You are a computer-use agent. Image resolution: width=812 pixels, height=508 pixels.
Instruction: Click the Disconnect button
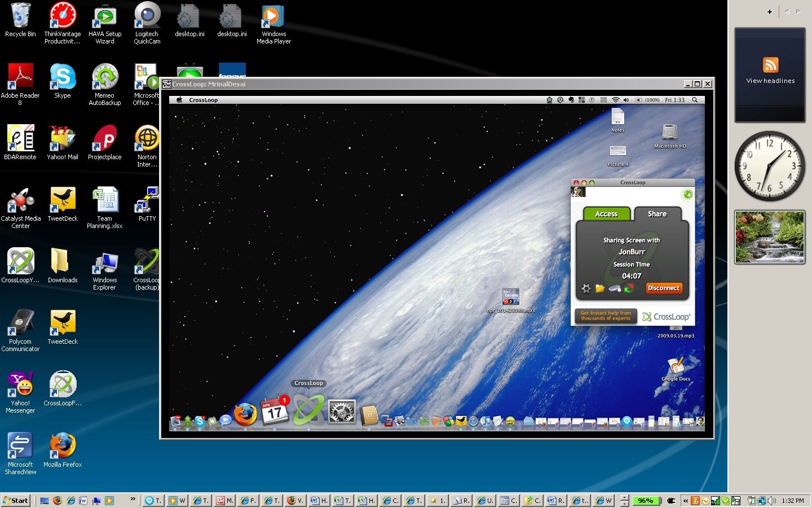click(664, 288)
